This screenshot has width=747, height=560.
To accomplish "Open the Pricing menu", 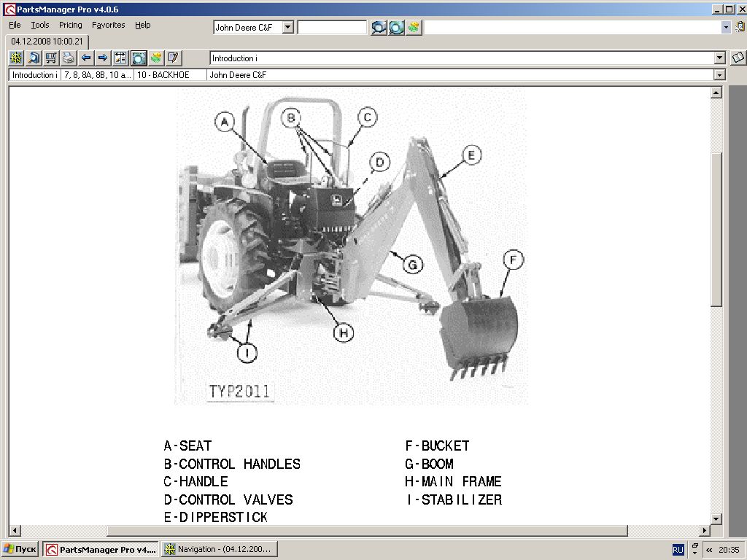I will [71, 25].
